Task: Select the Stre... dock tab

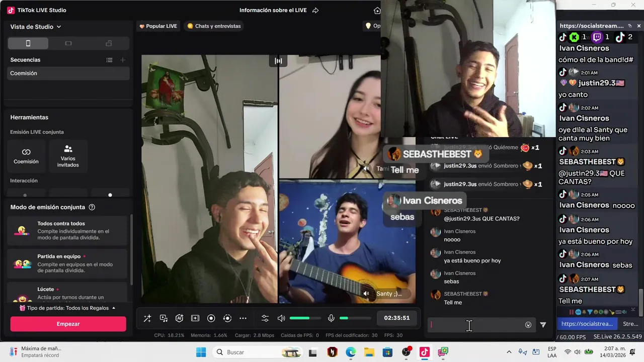Action: click(x=630, y=324)
